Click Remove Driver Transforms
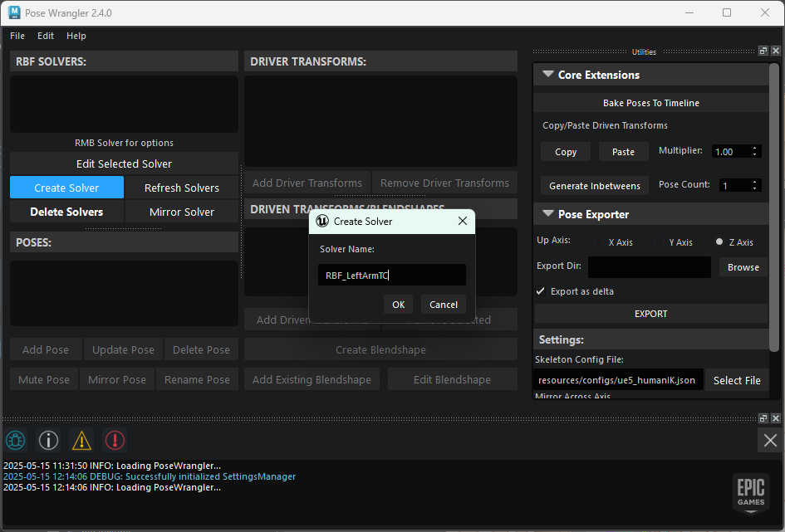785x532 pixels. coord(444,183)
